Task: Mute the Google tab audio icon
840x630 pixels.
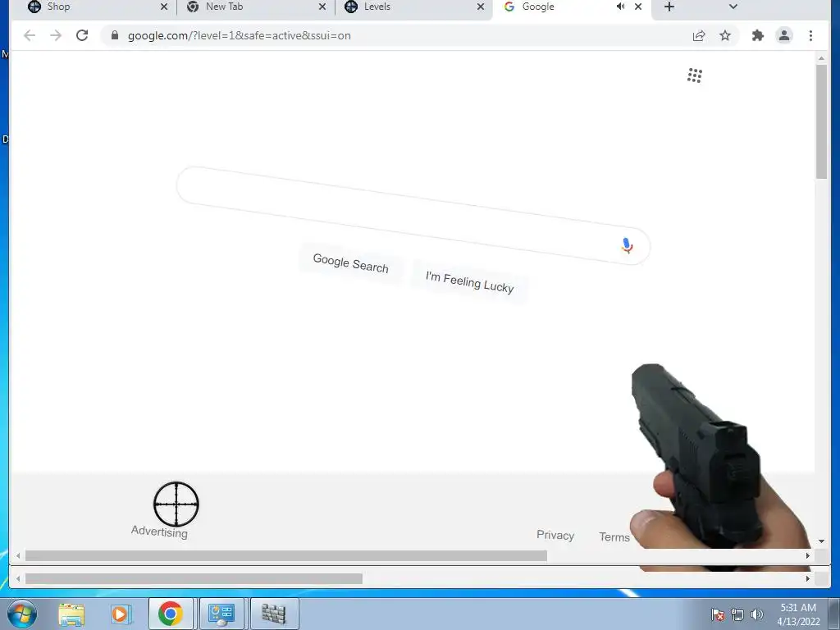Action: (x=620, y=7)
